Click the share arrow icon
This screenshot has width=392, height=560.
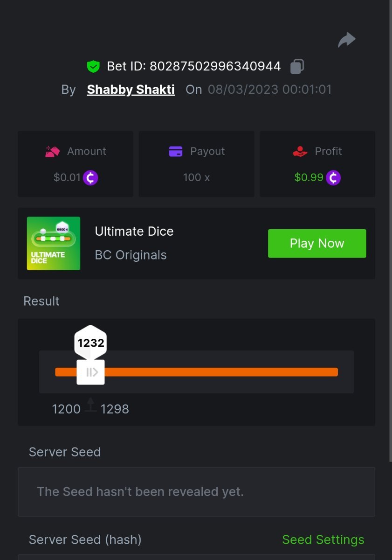[x=346, y=40]
